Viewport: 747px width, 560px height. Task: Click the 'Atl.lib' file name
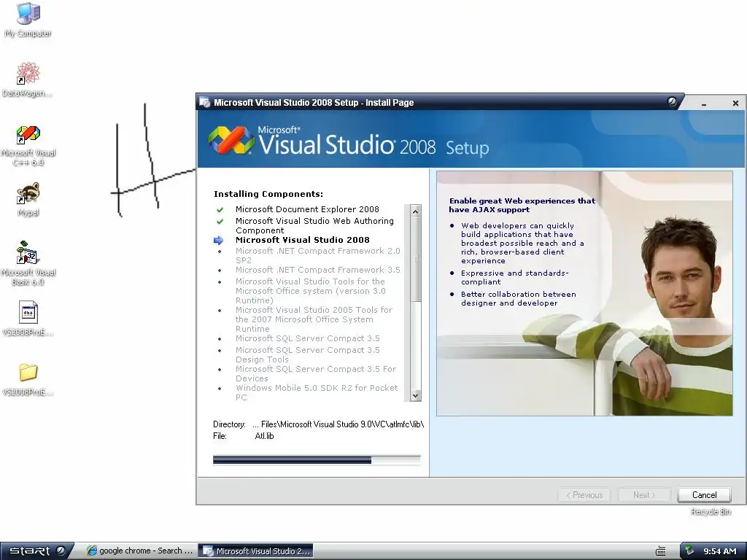point(264,436)
